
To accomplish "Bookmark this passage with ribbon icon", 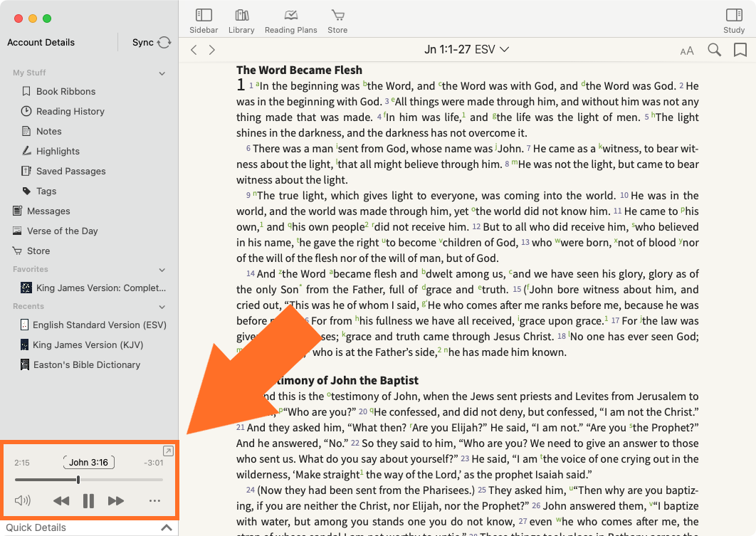I will coord(740,50).
